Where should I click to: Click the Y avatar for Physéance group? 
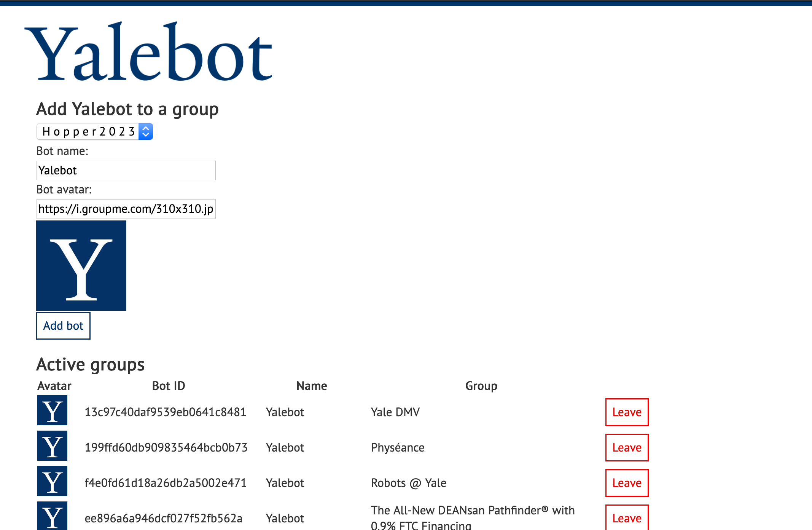pyautogui.click(x=52, y=446)
